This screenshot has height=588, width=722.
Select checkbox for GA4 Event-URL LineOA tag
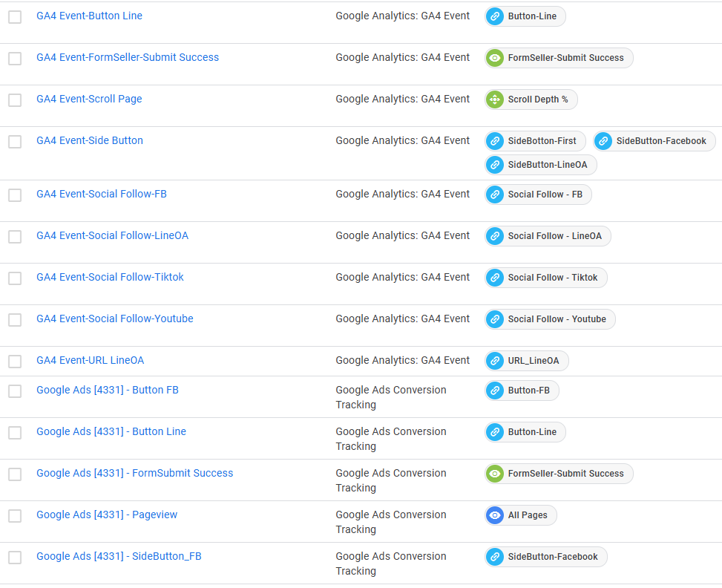click(15, 362)
